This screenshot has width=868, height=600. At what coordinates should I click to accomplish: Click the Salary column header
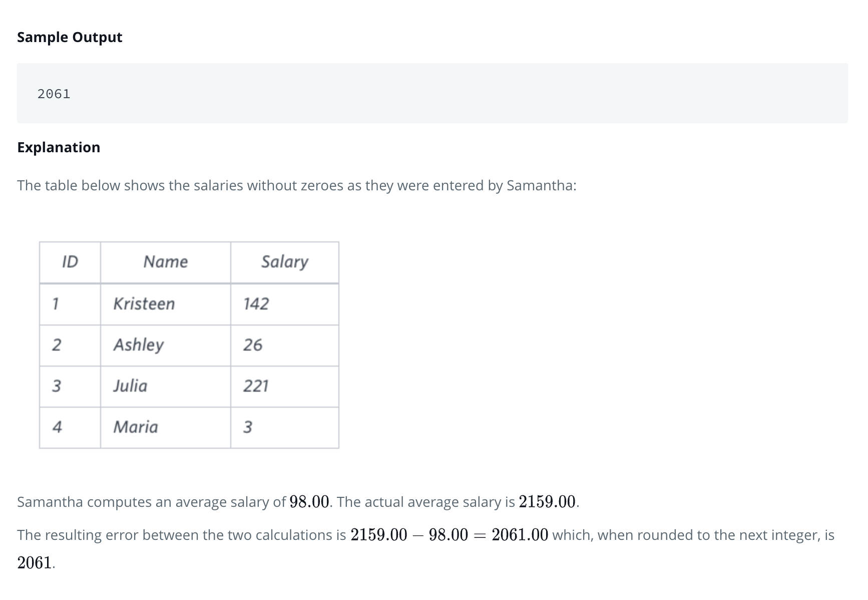(x=284, y=262)
